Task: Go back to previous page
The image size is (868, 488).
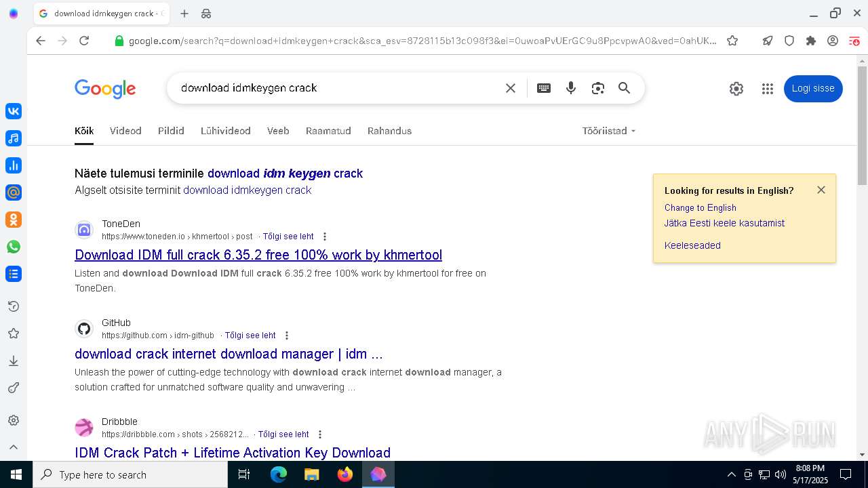Action: [41, 41]
